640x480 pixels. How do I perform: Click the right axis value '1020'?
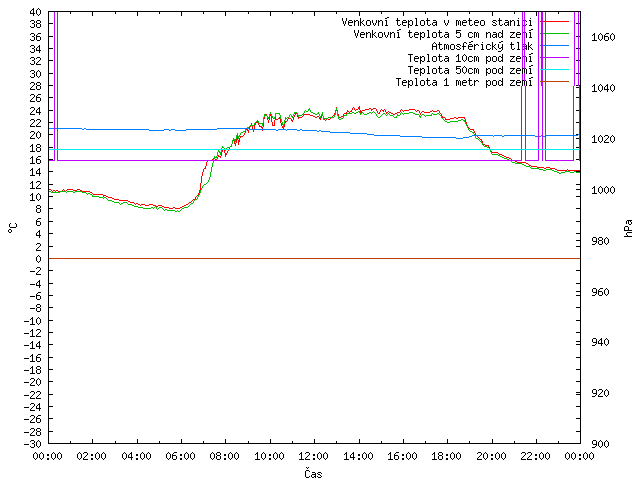tap(603, 139)
